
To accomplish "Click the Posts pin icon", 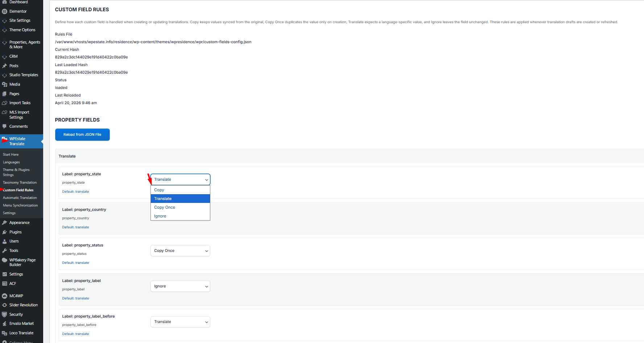I will 4,66.
